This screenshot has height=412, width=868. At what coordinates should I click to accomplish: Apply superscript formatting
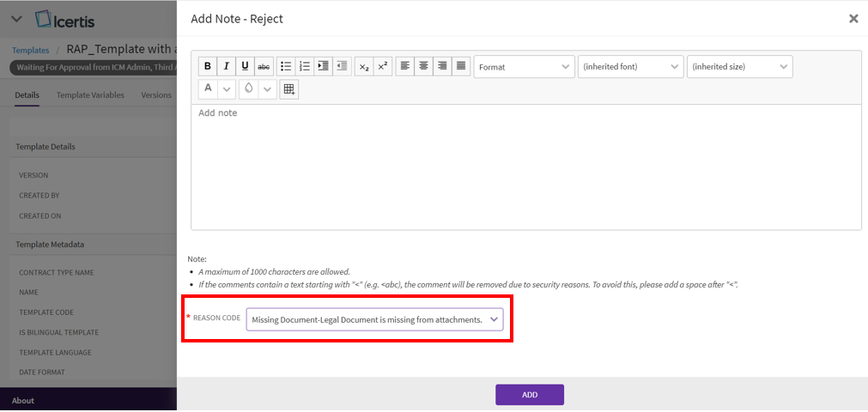click(x=383, y=67)
